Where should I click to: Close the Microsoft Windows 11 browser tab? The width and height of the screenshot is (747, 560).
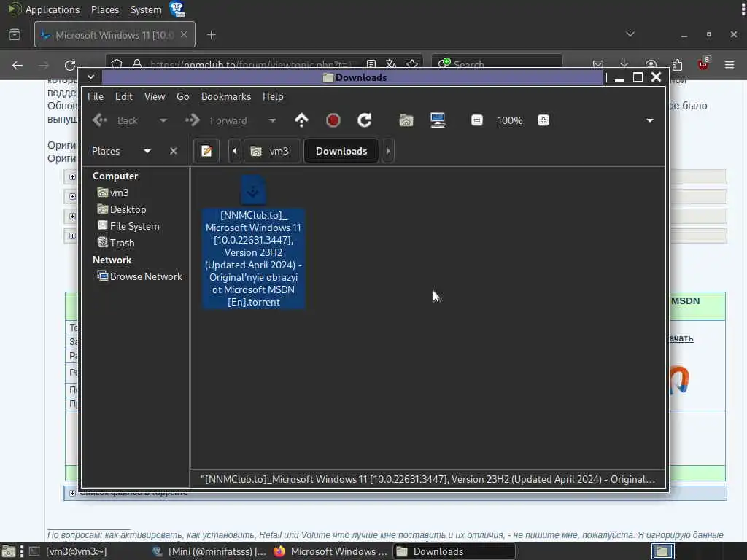pyautogui.click(x=184, y=35)
